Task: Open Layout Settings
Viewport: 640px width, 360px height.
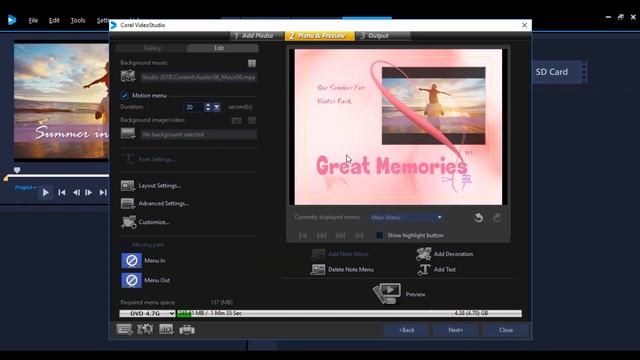Action: (x=151, y=186)
